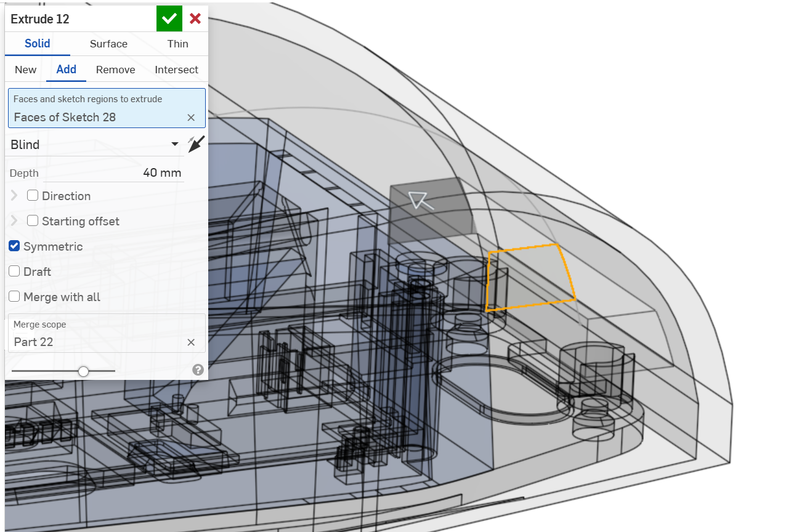Image resolution: width=791 pixels, height=532 pixels.
Task: Enable the Starting offset checkbox
Action: (x=33, y=221)
